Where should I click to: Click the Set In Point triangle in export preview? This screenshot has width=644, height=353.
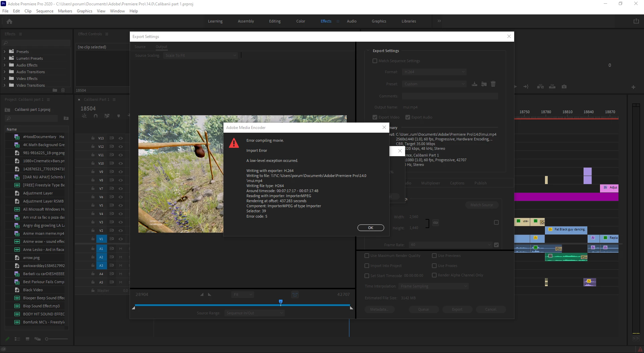click(202, 295)
